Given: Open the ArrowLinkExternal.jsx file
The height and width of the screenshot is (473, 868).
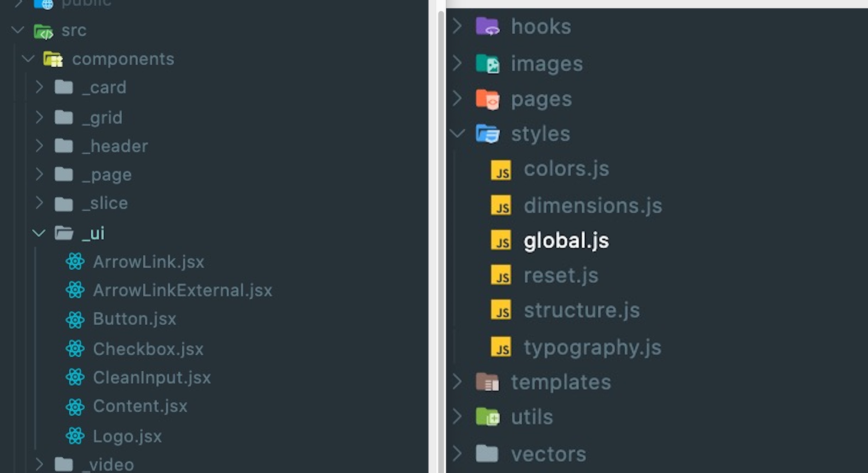Looking at the screenshot, I should click(x=182, y=290).
